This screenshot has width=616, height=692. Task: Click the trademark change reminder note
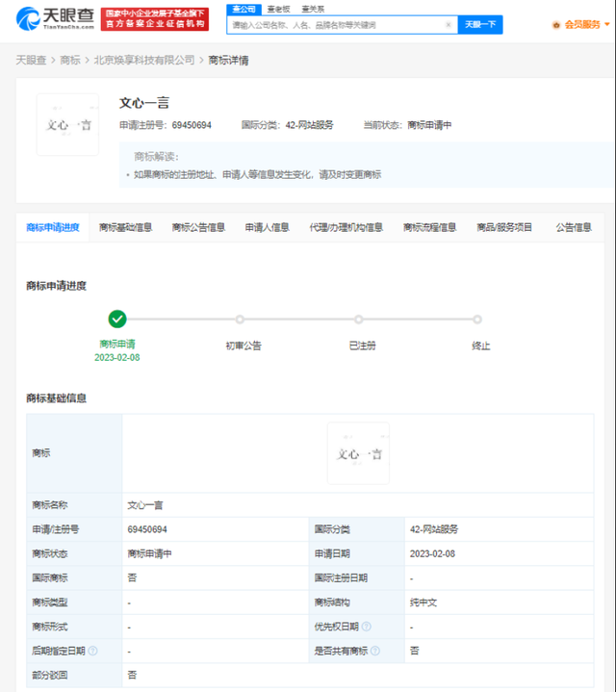pyautogui.click(x=257, y=175)
